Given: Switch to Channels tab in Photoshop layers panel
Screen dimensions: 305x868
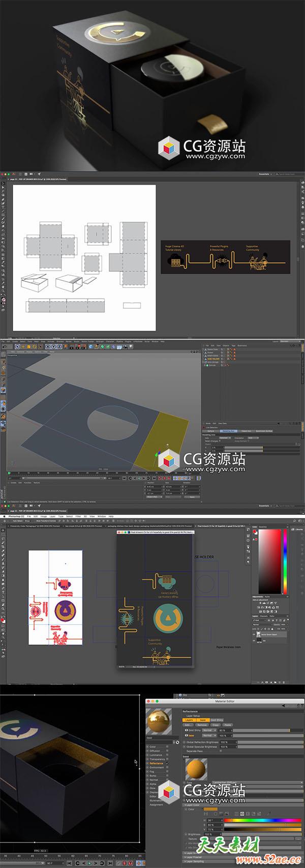Looking at the screenshot, I should tap(264, 616).
